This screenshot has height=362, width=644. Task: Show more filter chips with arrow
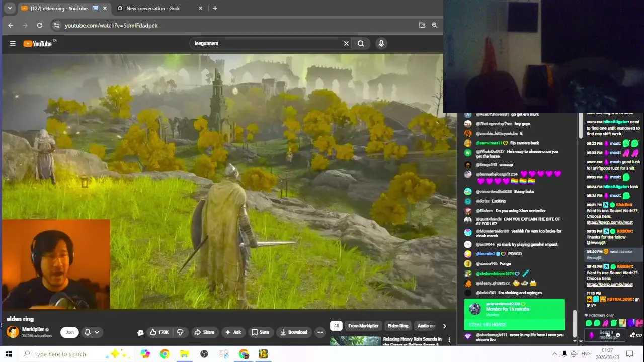[x=444, y=326]
